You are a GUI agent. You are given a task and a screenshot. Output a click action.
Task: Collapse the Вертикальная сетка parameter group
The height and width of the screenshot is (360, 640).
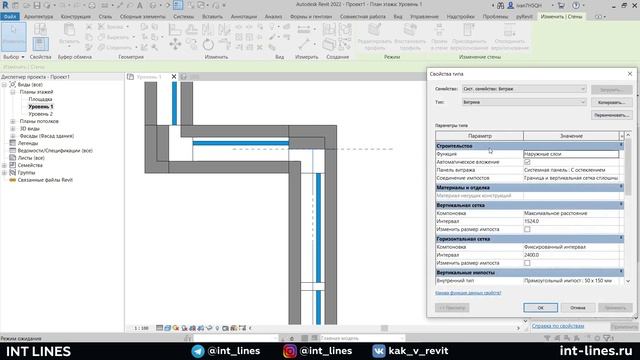621,204
